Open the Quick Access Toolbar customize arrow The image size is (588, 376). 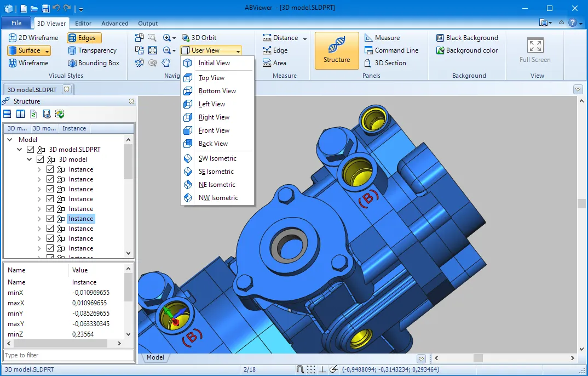(81, 9)
